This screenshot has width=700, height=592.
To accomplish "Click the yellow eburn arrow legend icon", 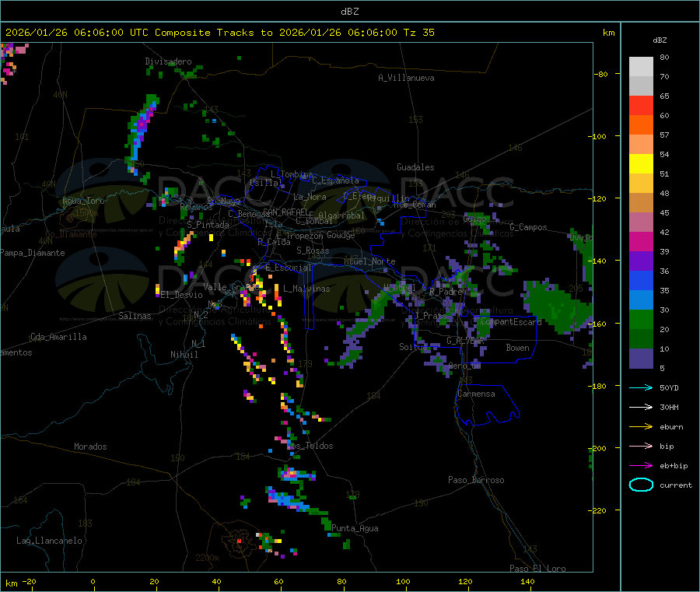I will click(641, 427).
